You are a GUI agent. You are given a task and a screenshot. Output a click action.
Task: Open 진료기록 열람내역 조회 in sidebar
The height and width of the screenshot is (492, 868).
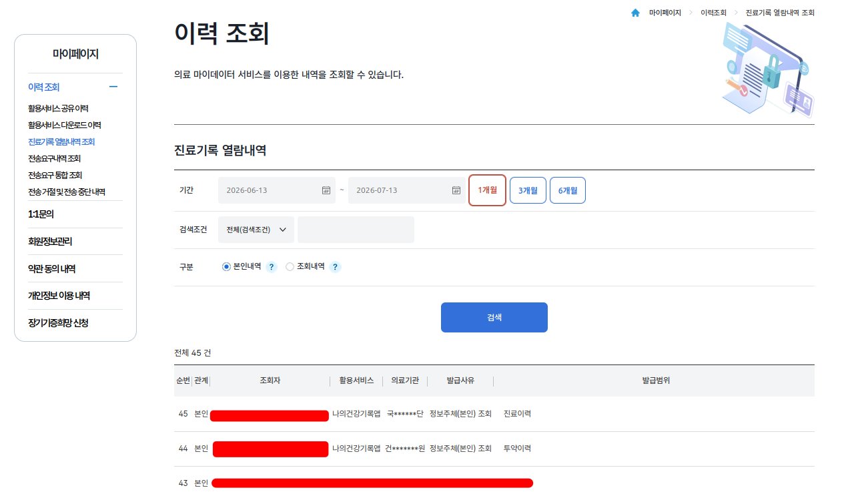[x=61, y=142]
